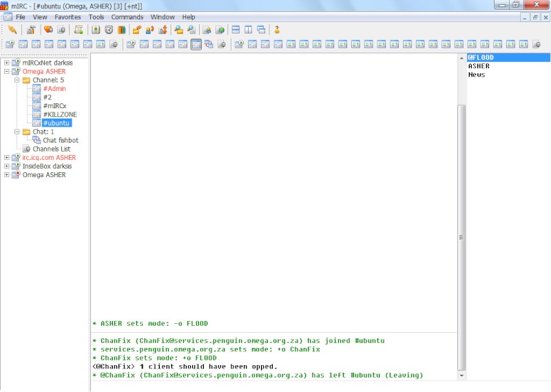Click the MDI window icon left of File
Viewport: 551px width, 392px height.
8,17
